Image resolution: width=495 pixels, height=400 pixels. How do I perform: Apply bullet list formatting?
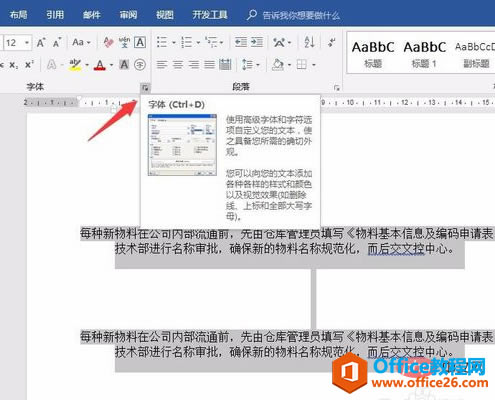tap(162, 42)
